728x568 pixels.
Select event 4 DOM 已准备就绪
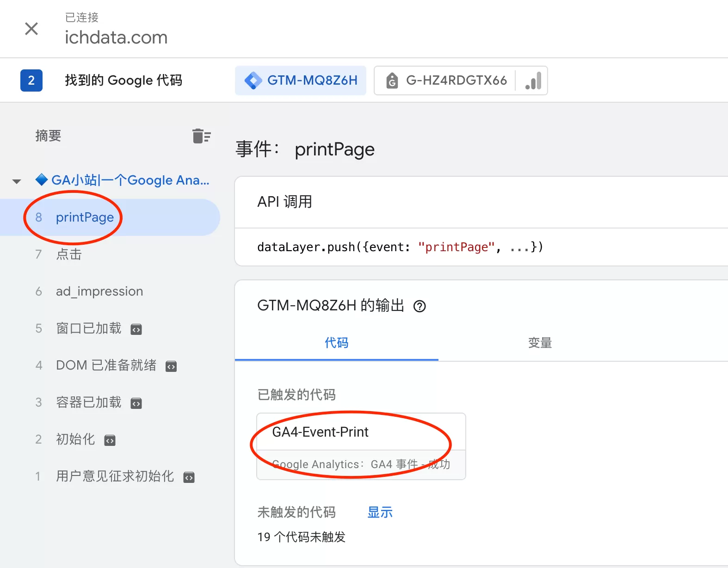110,365
